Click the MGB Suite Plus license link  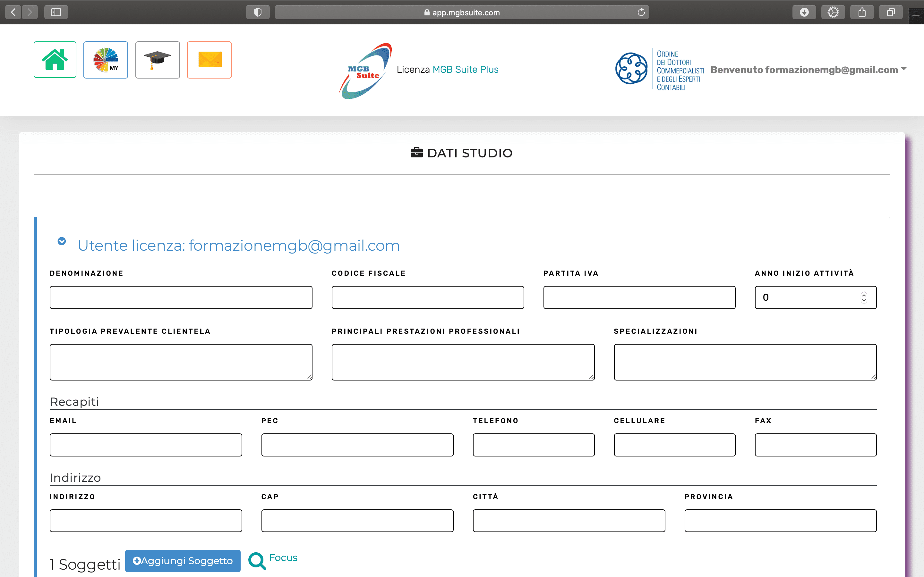466,70
